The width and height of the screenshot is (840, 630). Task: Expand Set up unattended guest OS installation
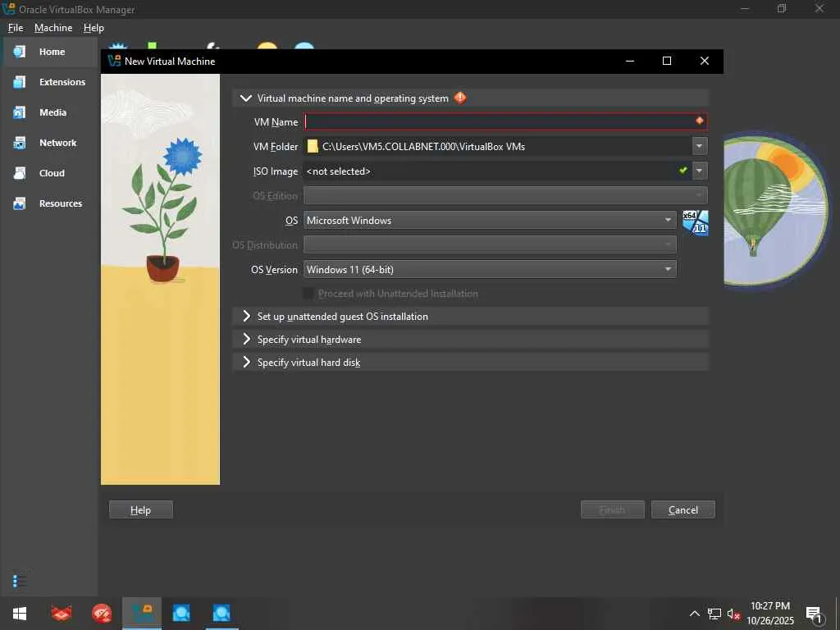471,317
